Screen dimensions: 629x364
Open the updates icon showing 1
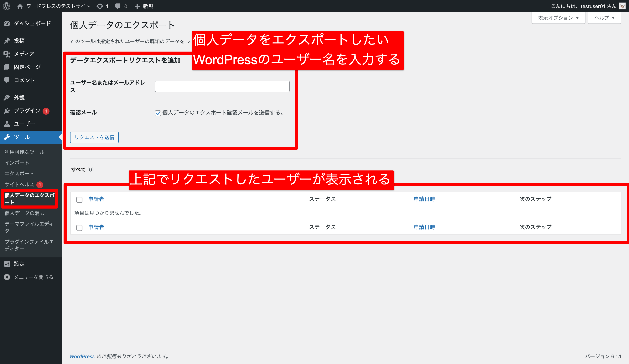(x=100, y=6)
